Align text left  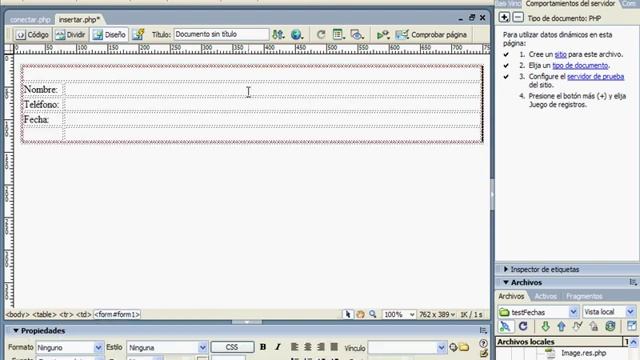click(294, 347)
